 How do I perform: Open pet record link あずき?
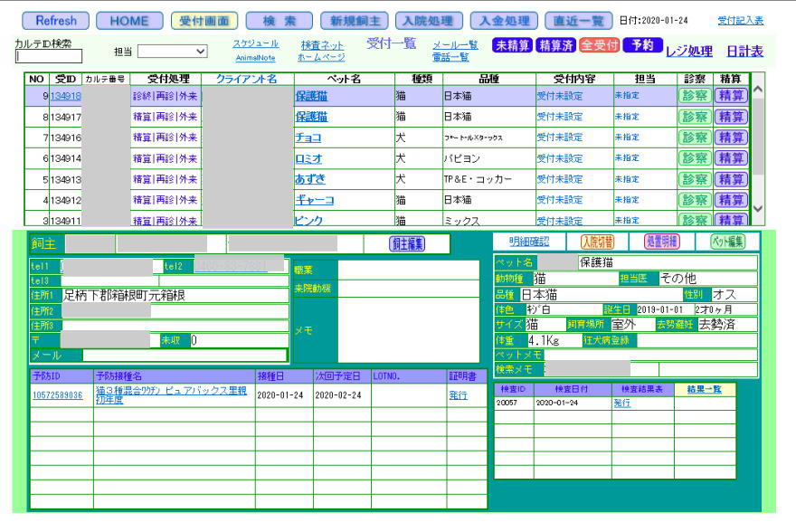click(x=309, y=179)
